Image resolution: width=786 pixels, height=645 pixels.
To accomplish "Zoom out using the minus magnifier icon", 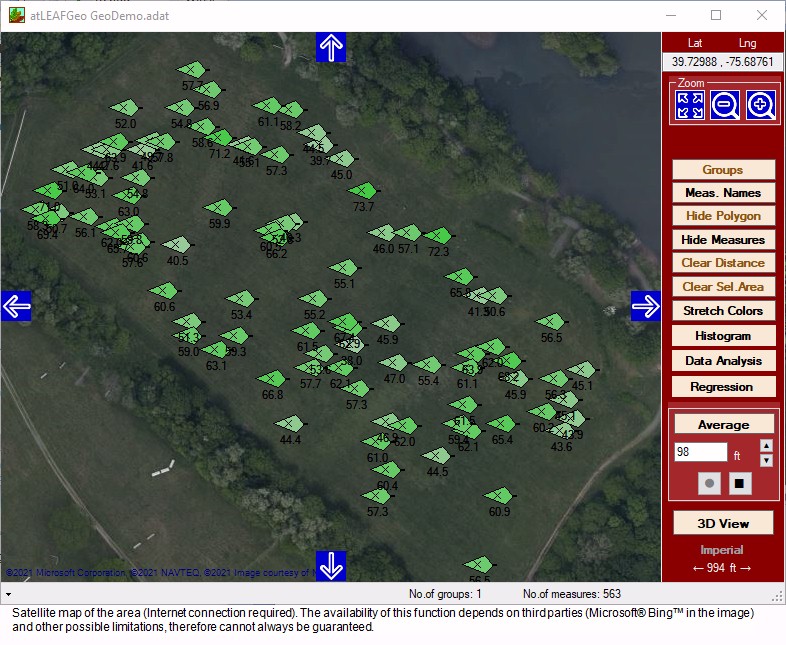I will click(725, 105).
